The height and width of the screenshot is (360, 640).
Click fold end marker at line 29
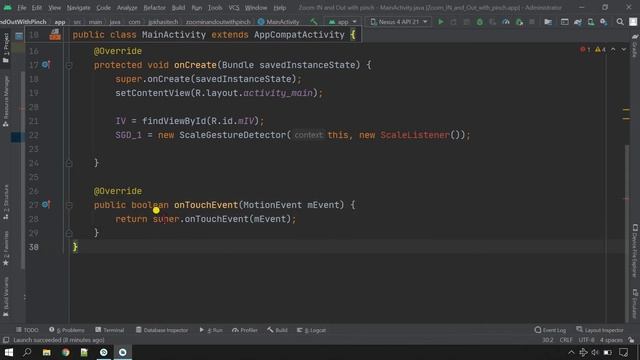click(69, 233)
